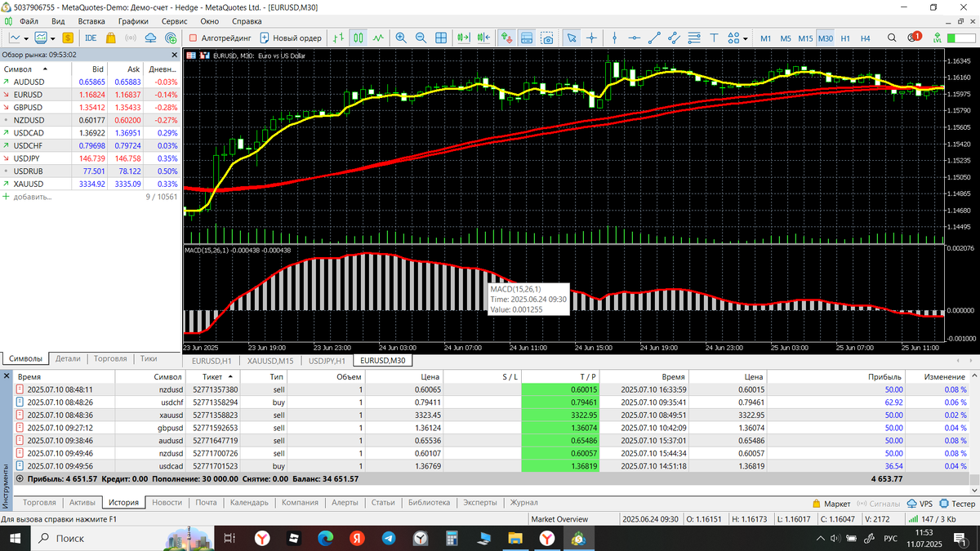Open the Графики menu
Viewport: 980px width, 551px height.
133,20
